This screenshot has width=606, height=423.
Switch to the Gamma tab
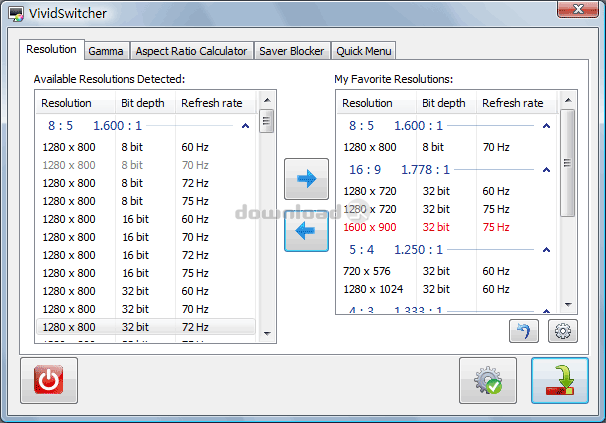click(105, 51)
